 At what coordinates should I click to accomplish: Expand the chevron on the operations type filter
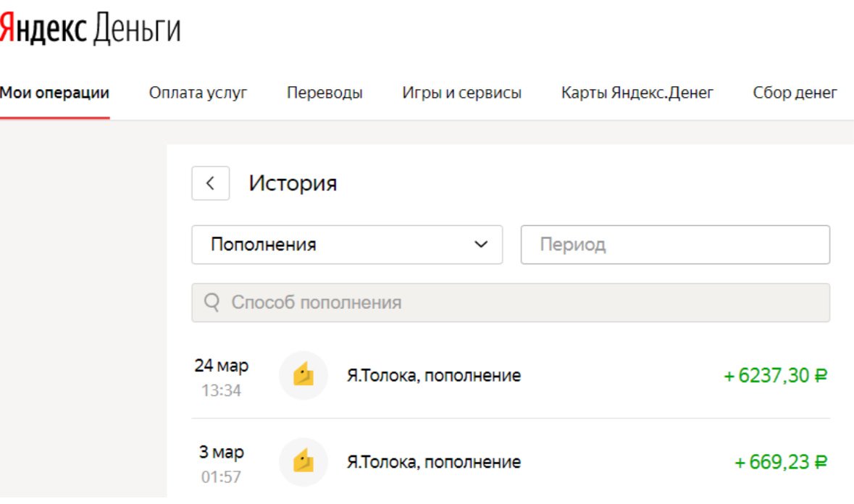480,245
